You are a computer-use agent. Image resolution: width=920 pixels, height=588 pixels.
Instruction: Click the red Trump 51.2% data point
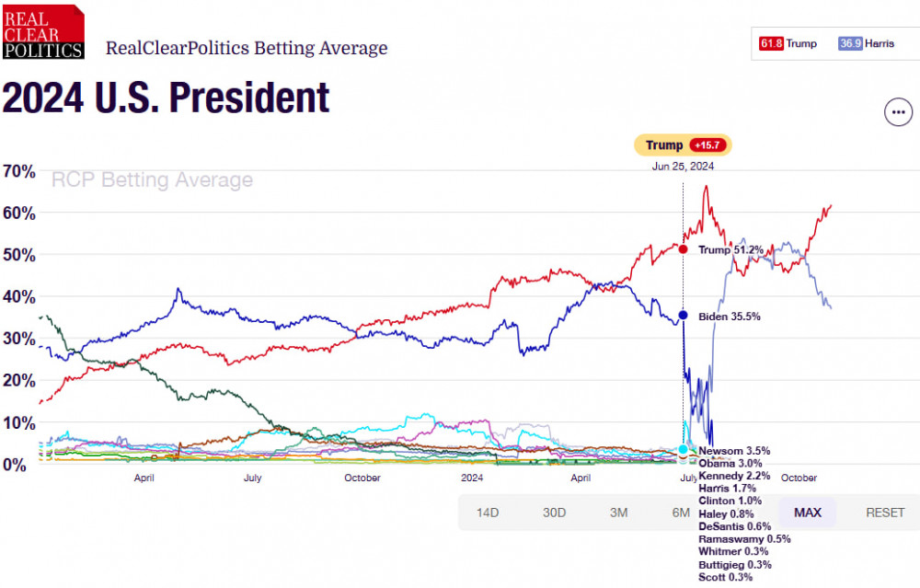coord(683,249)
